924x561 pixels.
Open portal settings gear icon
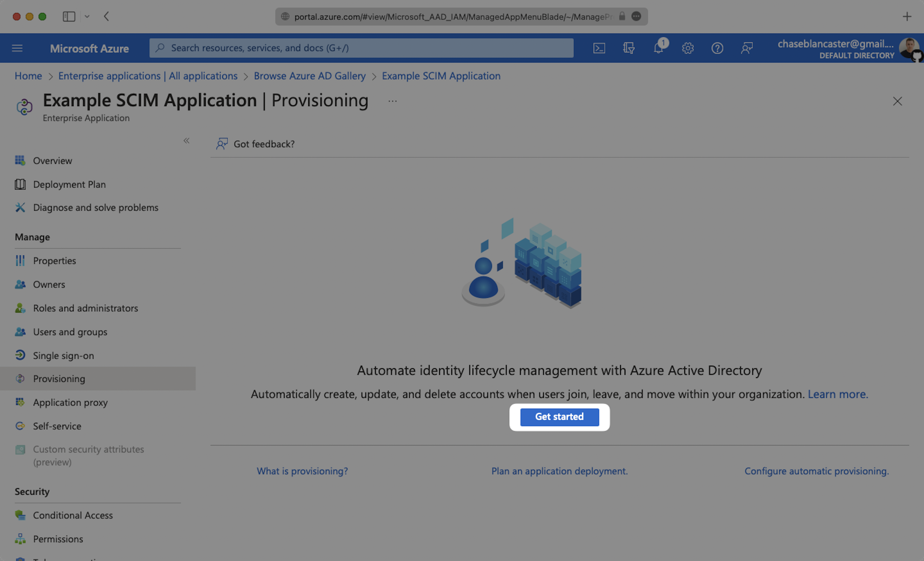(x=688, y=48)
